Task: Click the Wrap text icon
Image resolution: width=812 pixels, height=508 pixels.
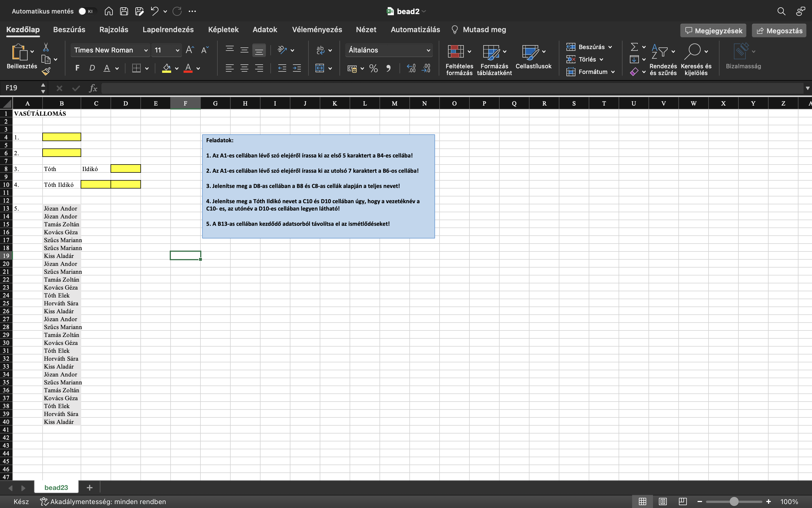Action: pos(320,50)
